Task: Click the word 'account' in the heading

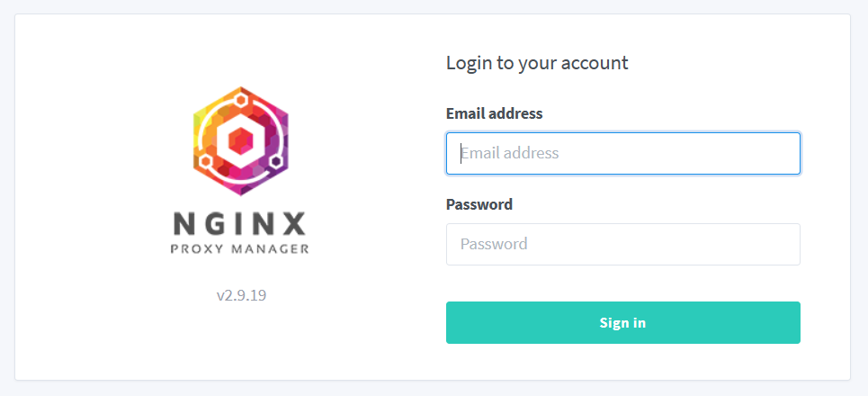Action: [597, 63]
